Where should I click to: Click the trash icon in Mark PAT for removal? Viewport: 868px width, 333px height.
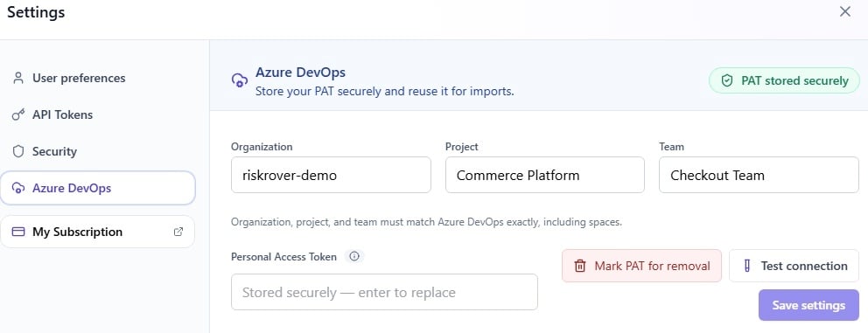(x=579, y=266)
